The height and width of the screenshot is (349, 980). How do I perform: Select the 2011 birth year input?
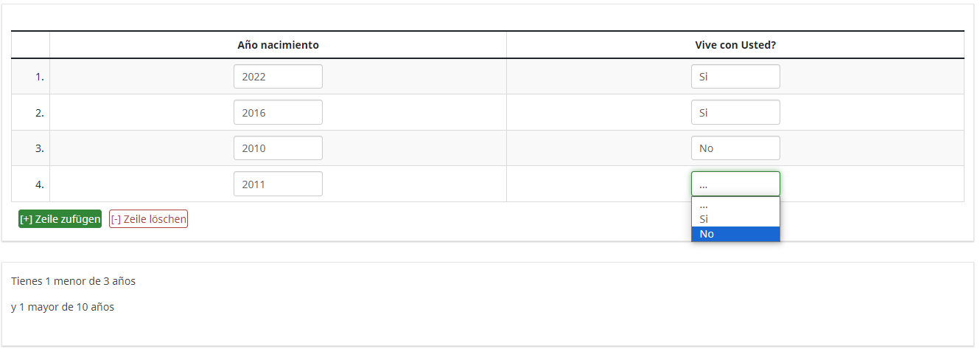point(278,184)
